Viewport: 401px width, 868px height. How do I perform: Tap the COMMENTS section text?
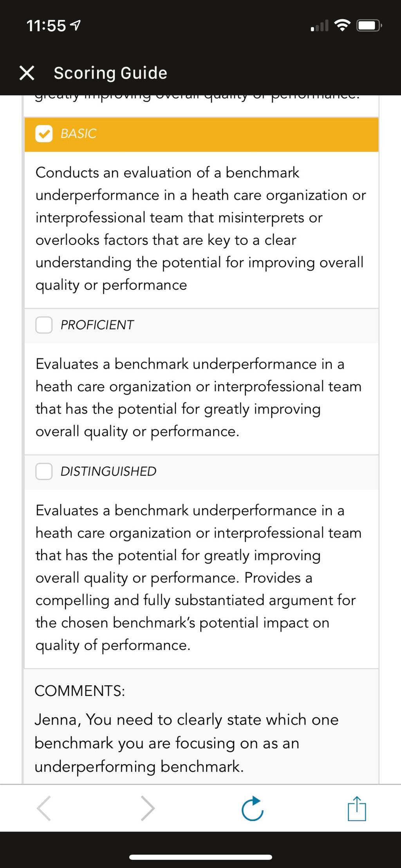click(x=186, y=729)
